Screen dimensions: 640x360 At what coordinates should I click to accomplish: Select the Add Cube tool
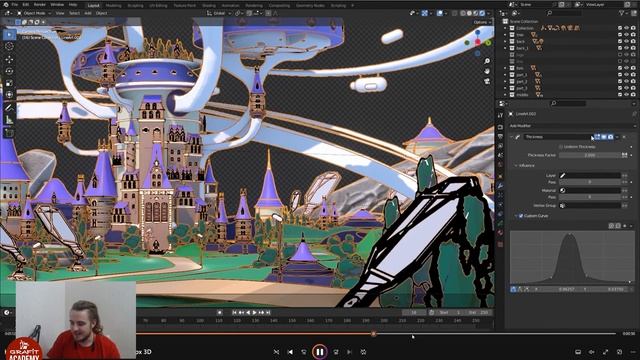(x=9, y=133)
